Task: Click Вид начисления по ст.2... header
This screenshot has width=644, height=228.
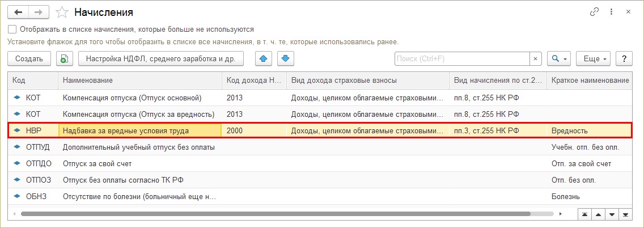Action: [498, 81]
